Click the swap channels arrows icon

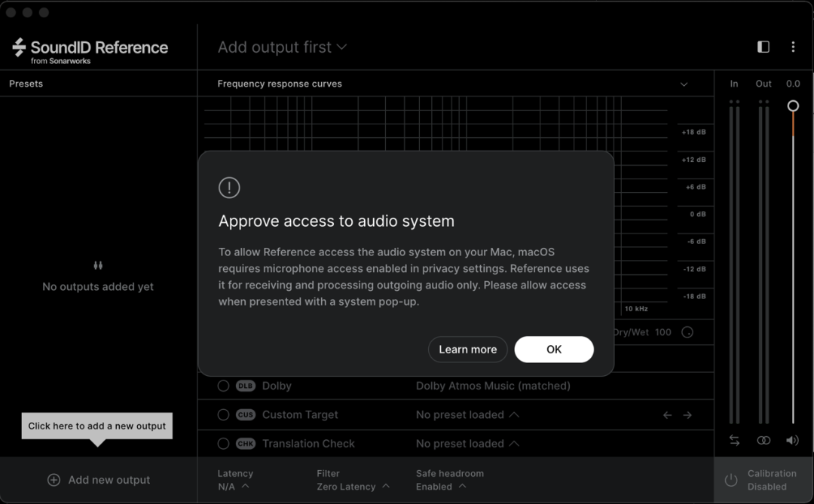pos(734,441)
